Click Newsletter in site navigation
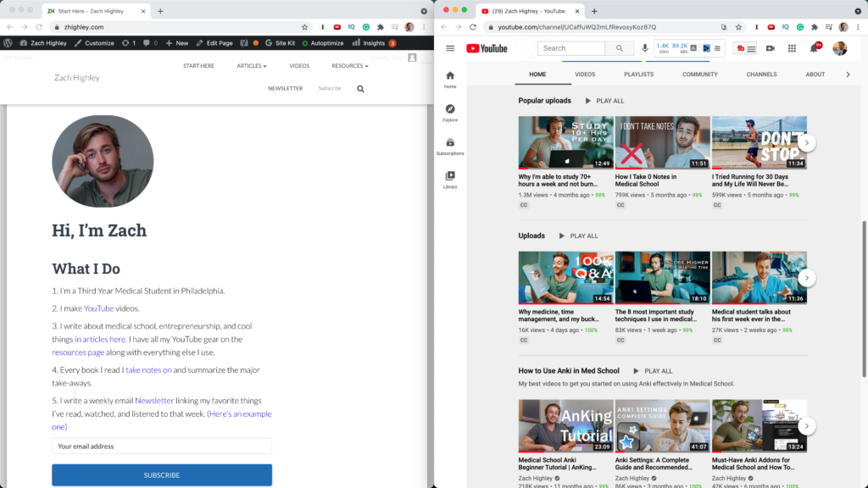 coord(285,88)
